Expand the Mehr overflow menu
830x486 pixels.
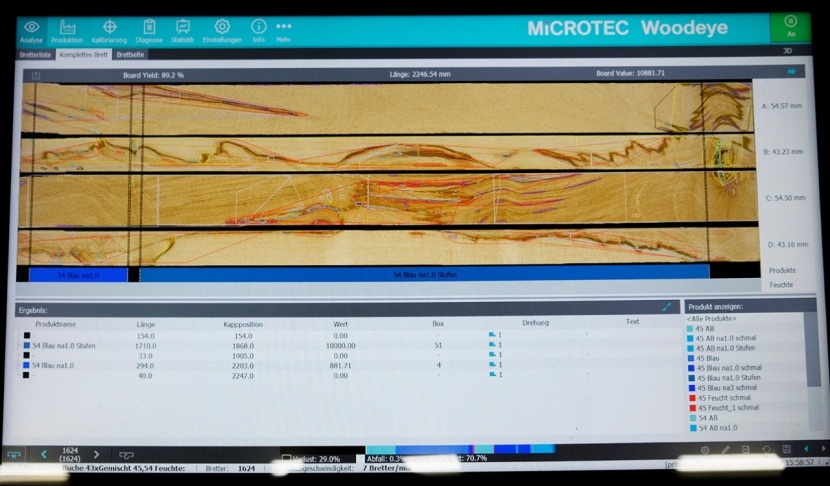(284, 30)
